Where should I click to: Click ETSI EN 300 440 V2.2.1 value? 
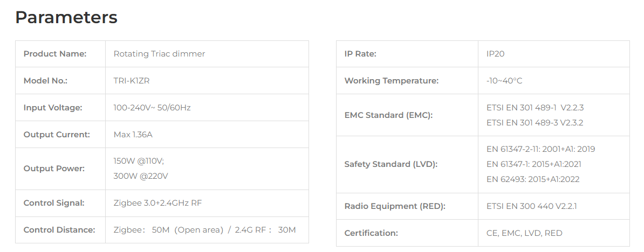point(531,206)
